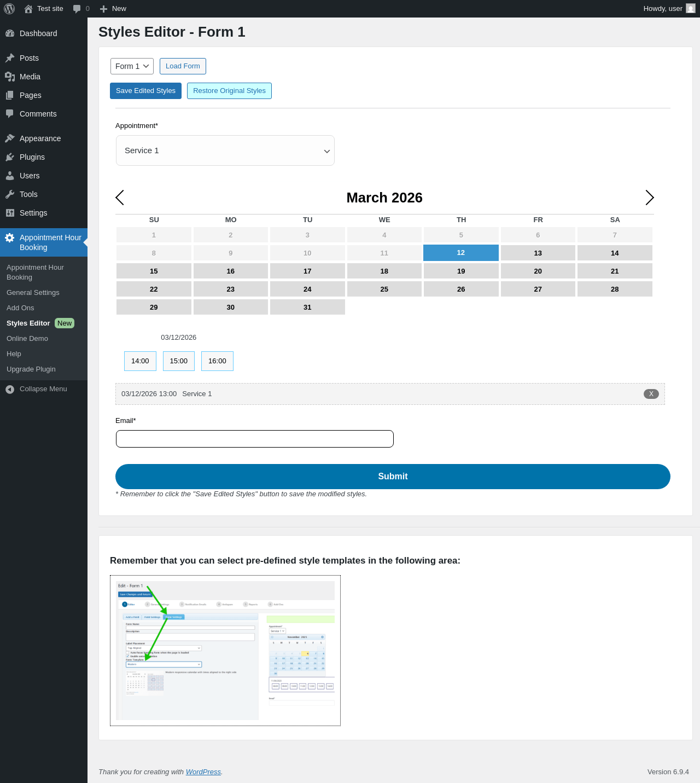Open the Plugins menu icon
This screenshot has height=783, width=700.
coord(10,157)
